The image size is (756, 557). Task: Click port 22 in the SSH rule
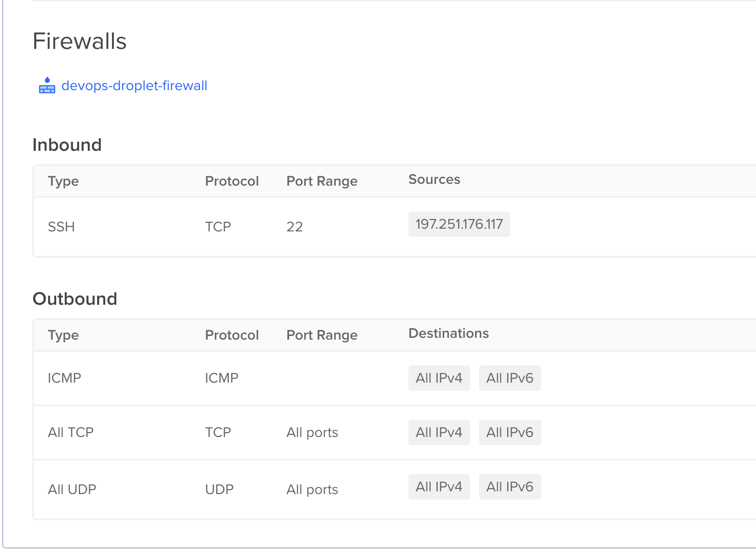[x=294, y=226]
